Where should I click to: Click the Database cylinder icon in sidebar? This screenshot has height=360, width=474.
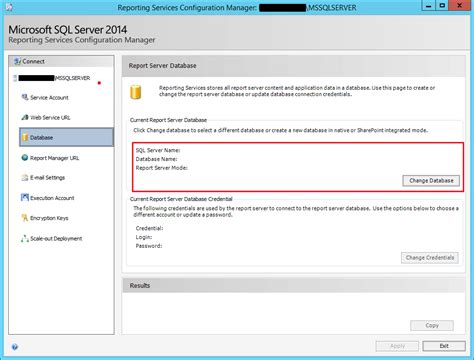click(x=25, y=137)
